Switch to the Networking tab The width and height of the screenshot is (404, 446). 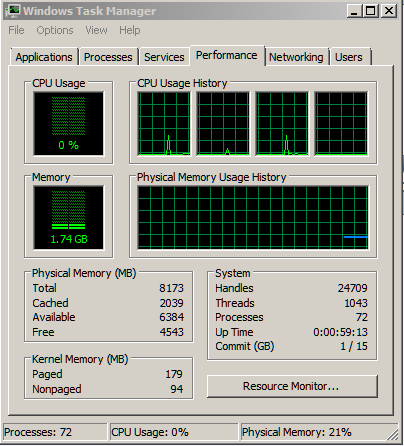pos(296,57)
